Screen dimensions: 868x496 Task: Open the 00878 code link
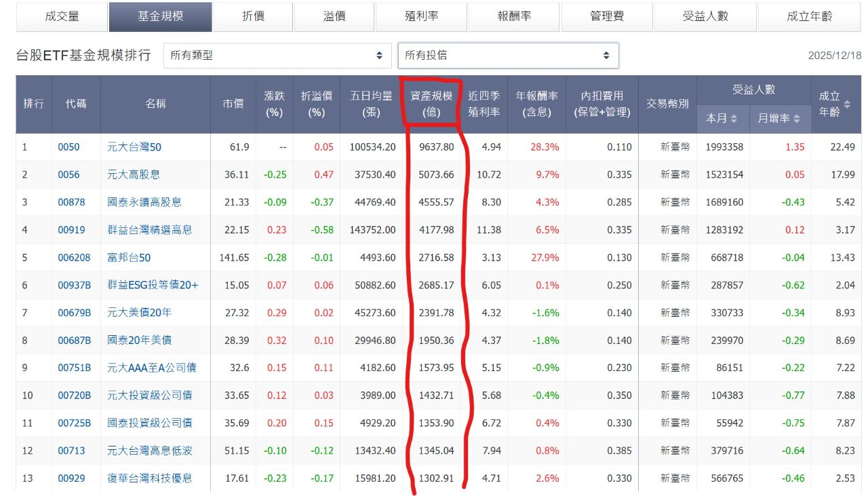71,202
